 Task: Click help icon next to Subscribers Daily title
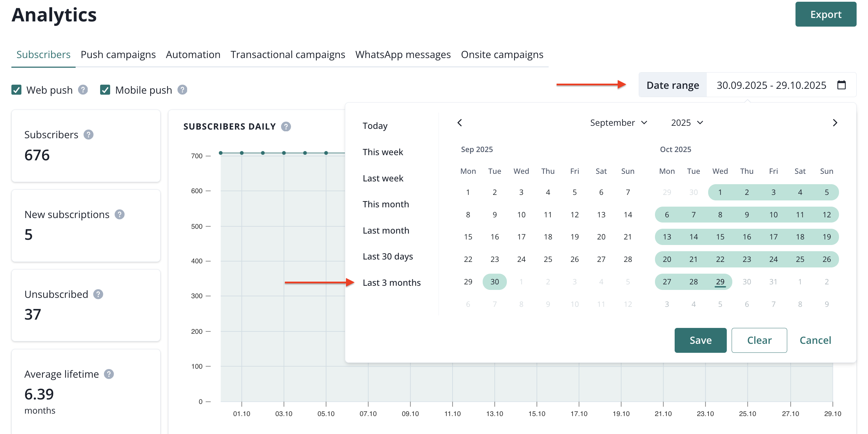click(286, 127)
